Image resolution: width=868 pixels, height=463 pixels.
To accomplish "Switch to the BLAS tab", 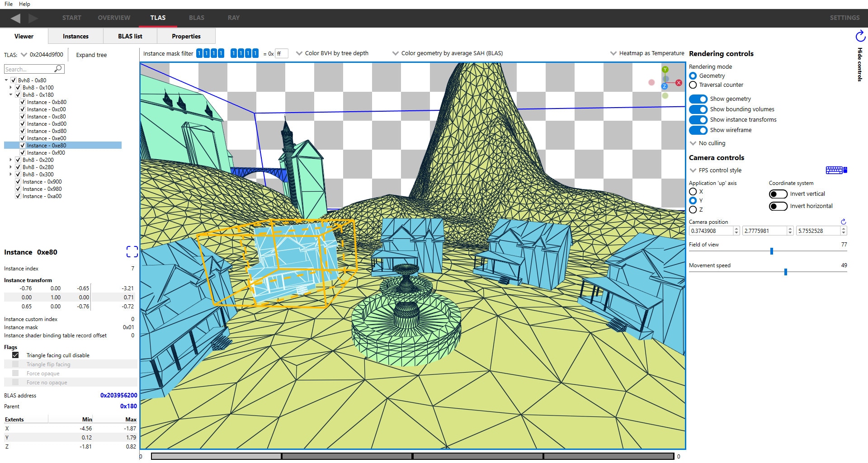I will click(x=196, y=18).
